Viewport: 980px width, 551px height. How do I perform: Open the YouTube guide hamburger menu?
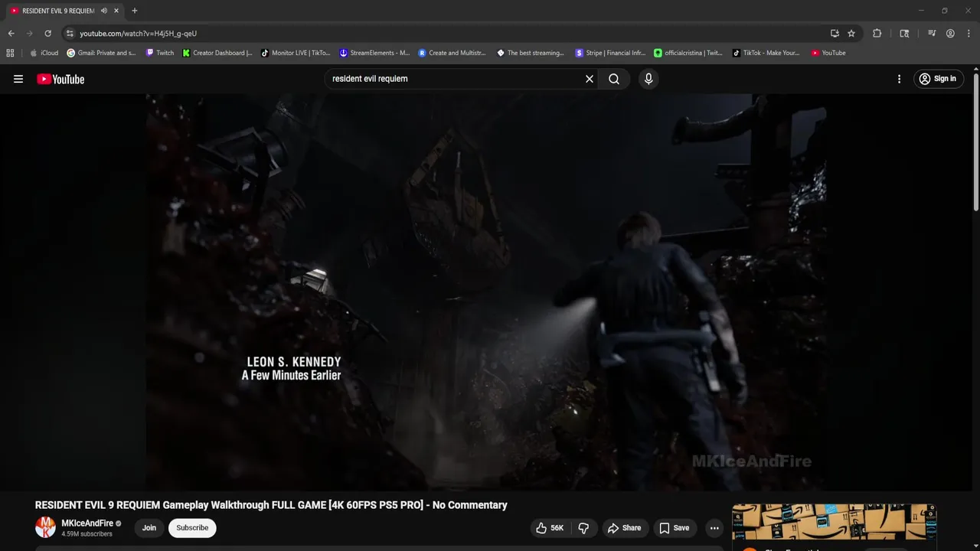tap(18, 79)
